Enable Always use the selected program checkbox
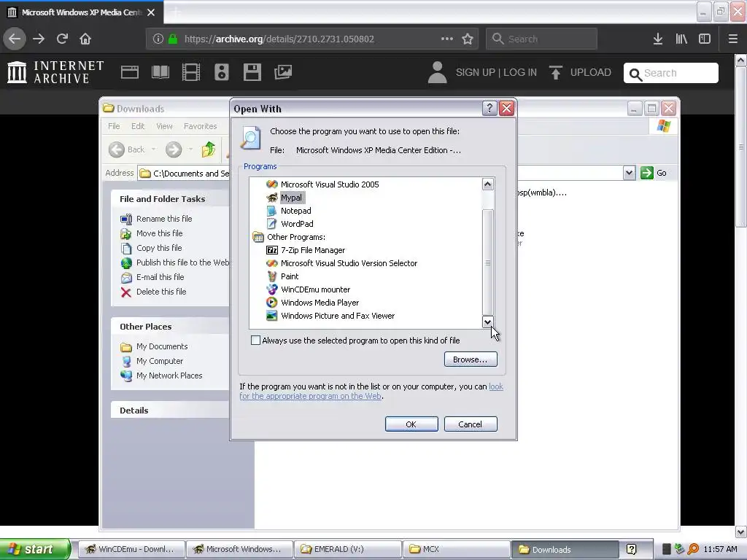The image size is (747, 560). coord(255,341)
